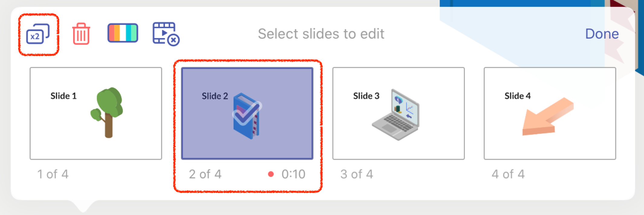Image resolution: width=644 pixels, height=215 pixels.
Task: Tap the Done button
Action: [x=602, y=34]
